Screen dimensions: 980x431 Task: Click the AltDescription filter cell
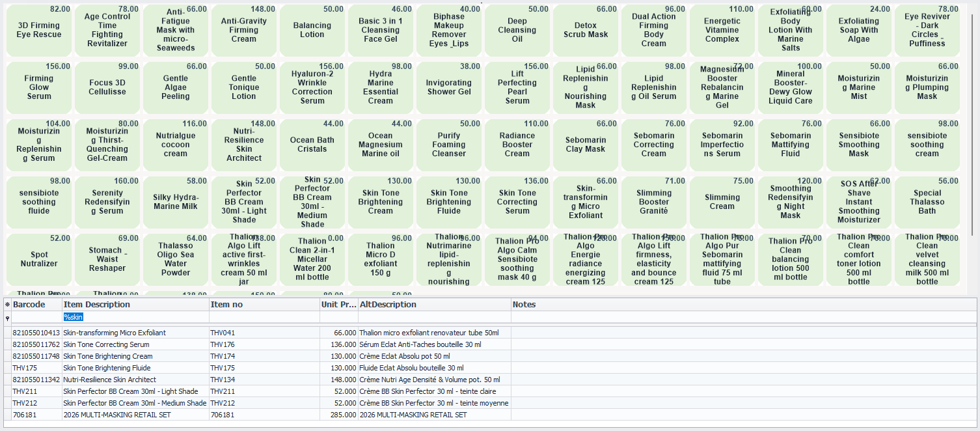click(x=435, y=317)
